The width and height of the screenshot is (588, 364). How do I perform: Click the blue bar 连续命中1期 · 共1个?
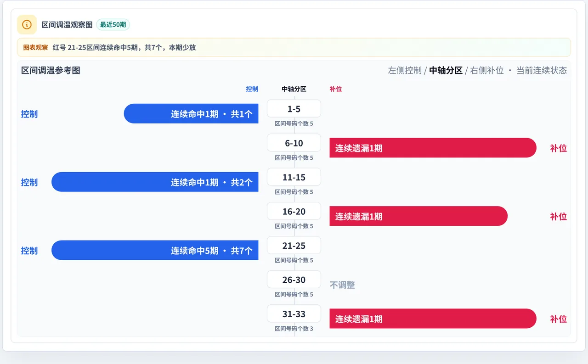point(191,113)
